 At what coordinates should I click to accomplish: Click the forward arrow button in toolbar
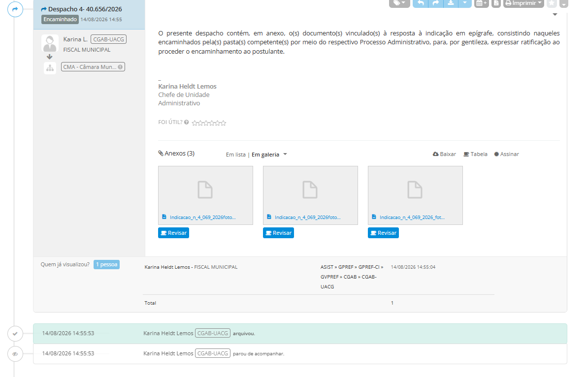tap(435, 3)
